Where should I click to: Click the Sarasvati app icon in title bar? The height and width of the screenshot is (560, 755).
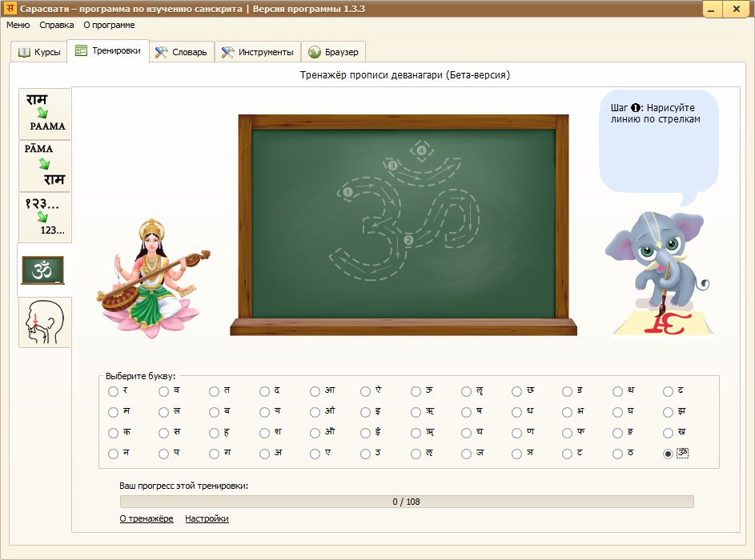10,10
